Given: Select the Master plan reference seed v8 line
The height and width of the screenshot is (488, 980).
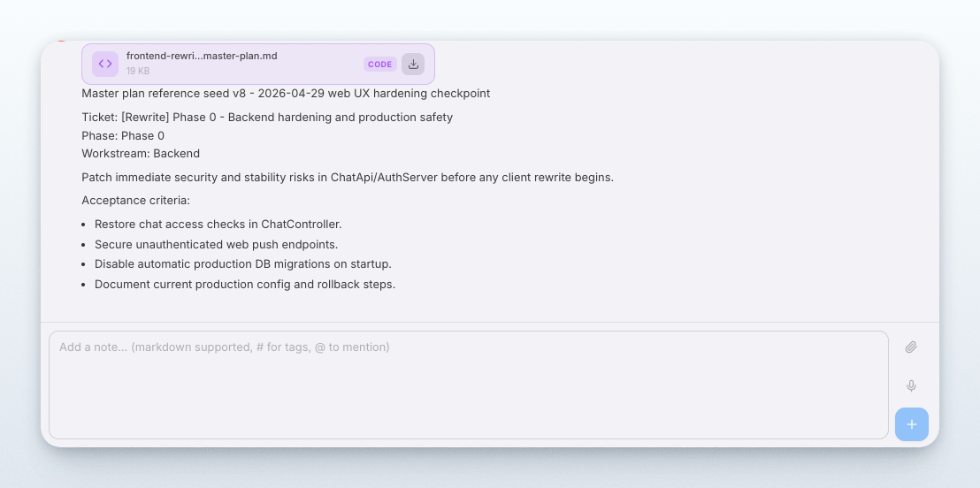Looking at the screenshot, I should tap(286, 93).
